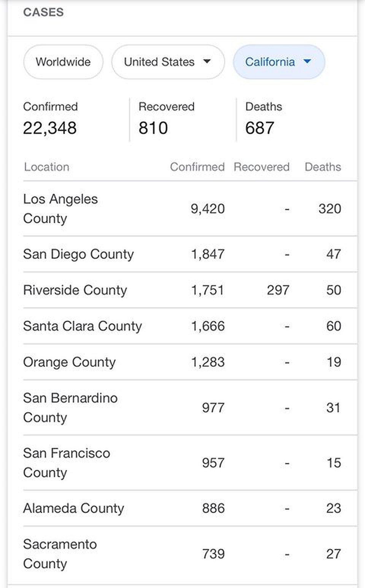Select the San Diego County row
This screenshot has height=588, width=365.
pos(78,254)
